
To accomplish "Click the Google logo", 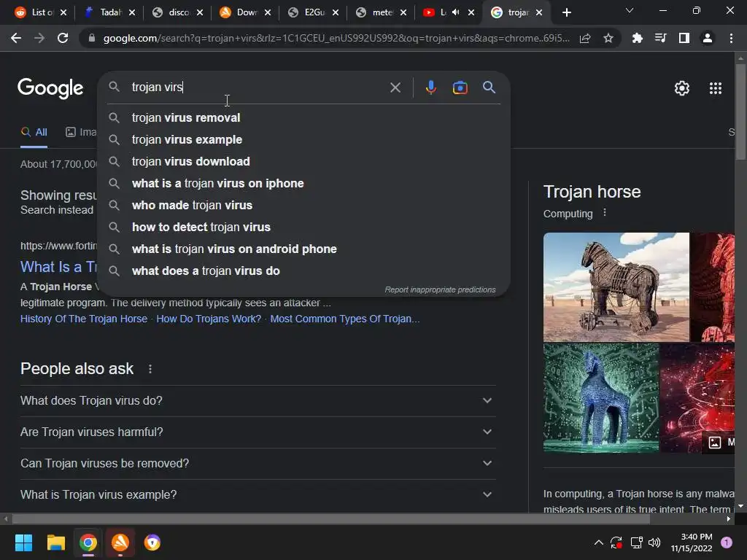I will (50, 88).
